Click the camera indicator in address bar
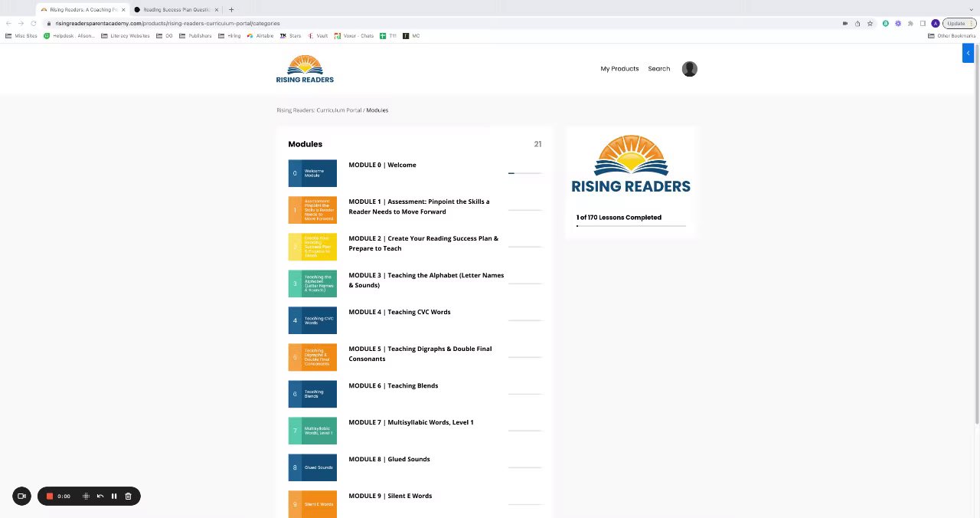This screenshot has height=518, width=980. pos(845,23)
